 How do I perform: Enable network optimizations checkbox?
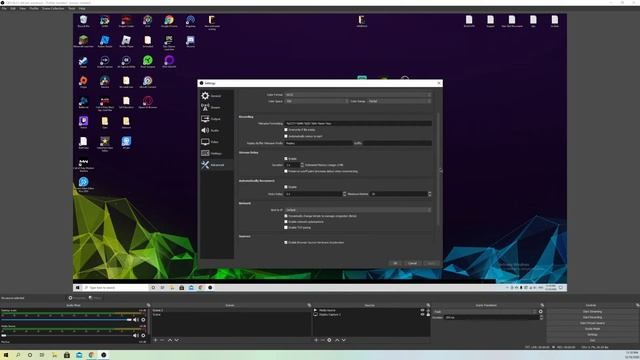point(286,222)
